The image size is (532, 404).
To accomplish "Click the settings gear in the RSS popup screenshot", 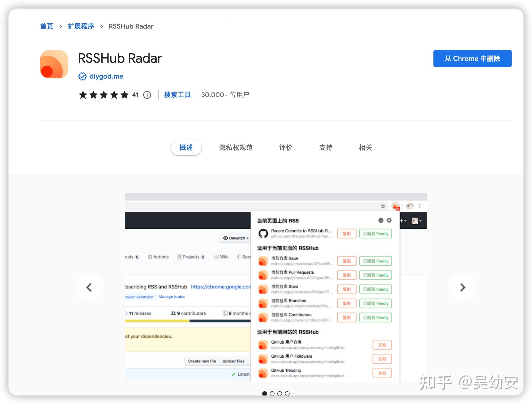I will (389, 220).
